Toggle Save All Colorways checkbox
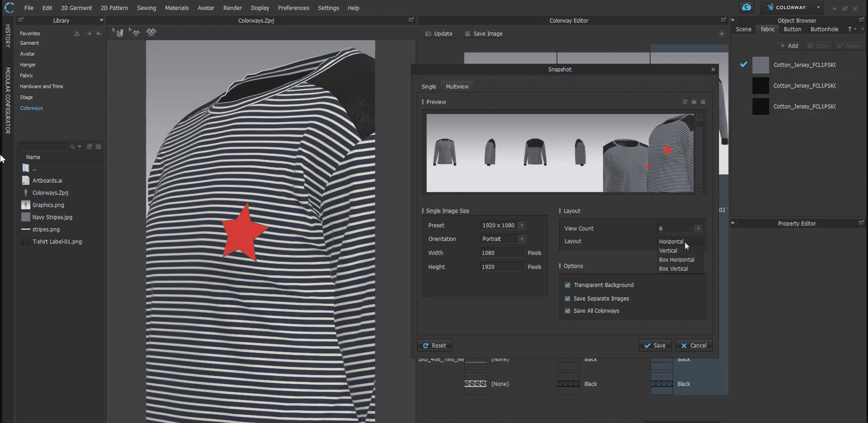Image resolution: width=868 pixels, height=423 pixels. click(567, 311)
